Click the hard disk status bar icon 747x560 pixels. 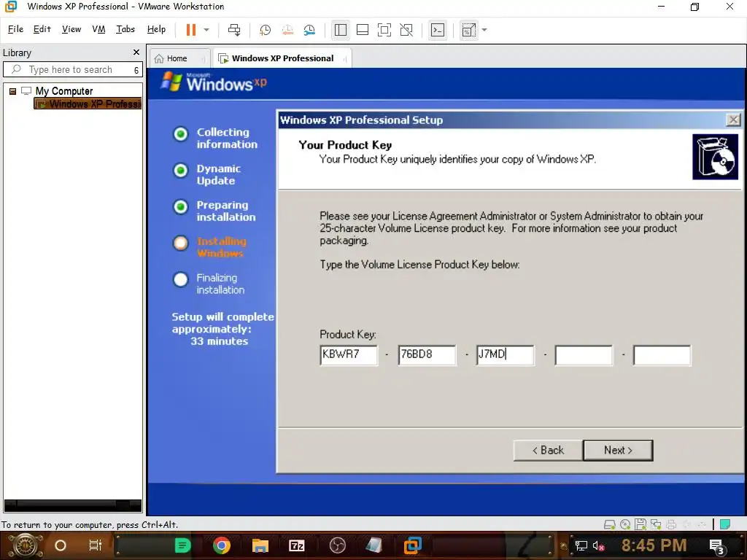pos(609,525)
